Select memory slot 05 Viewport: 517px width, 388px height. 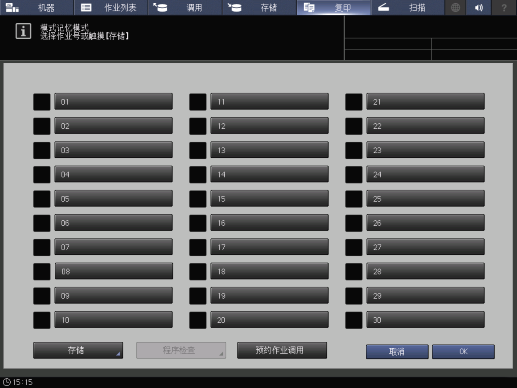(114, 199)
